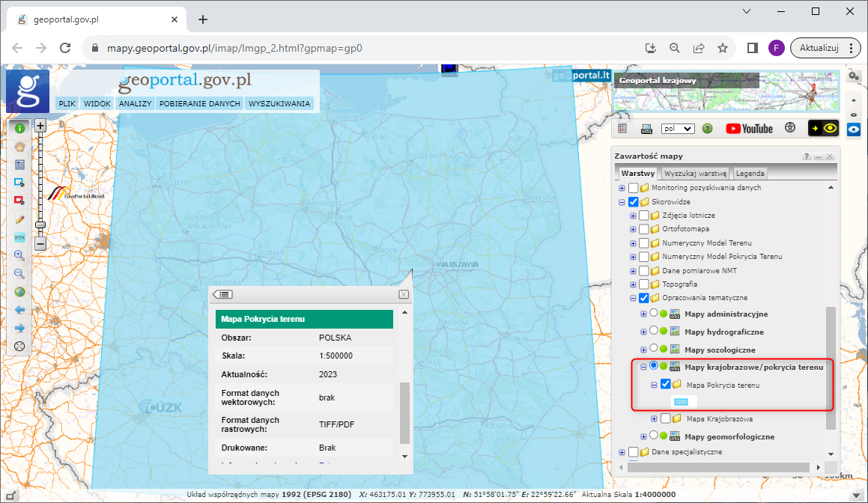This screenshot has height=503, width=868.
Task: Collapse the Opracowania tematyczne node
Action: click(632, 297)
